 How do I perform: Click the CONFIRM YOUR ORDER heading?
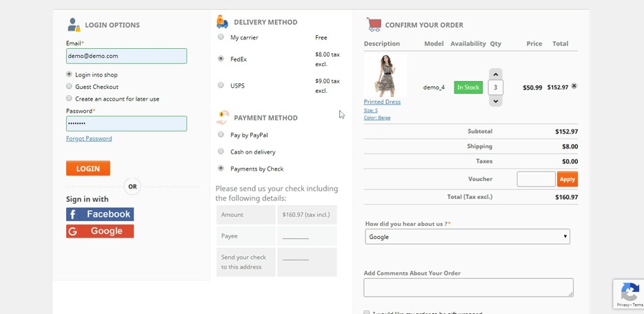coord(424,25)
